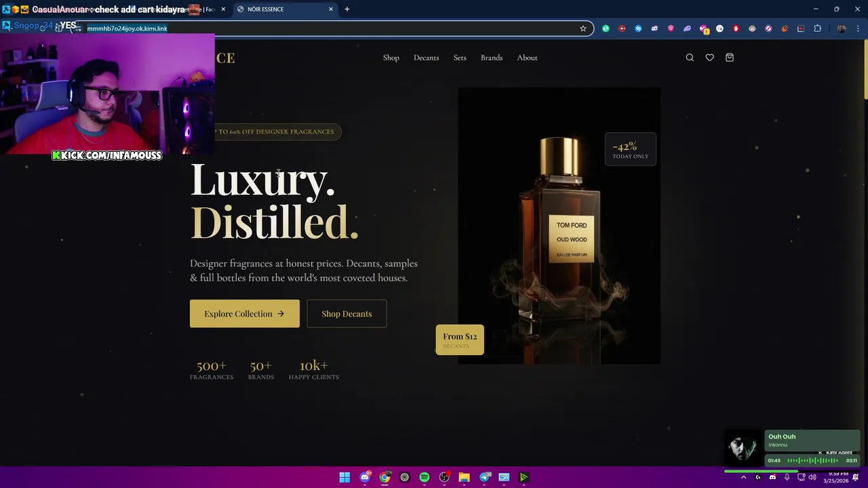Image resolution: width=868 pixels, height=488 pixels.
Task: Click the Luxury. headline text
Action: pos(262,180)
